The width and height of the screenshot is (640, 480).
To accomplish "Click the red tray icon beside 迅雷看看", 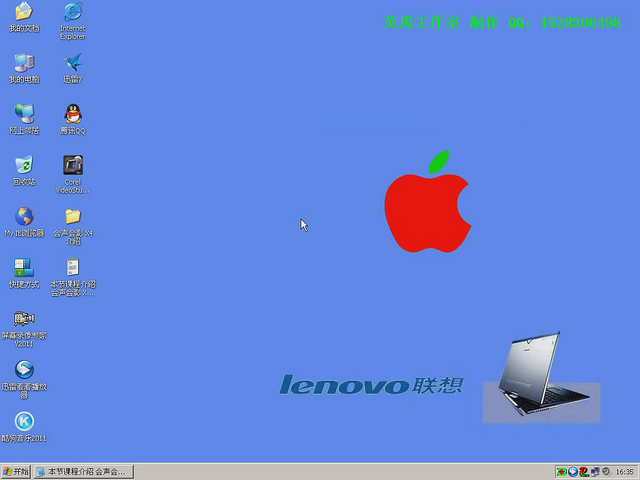I will 584,472.
